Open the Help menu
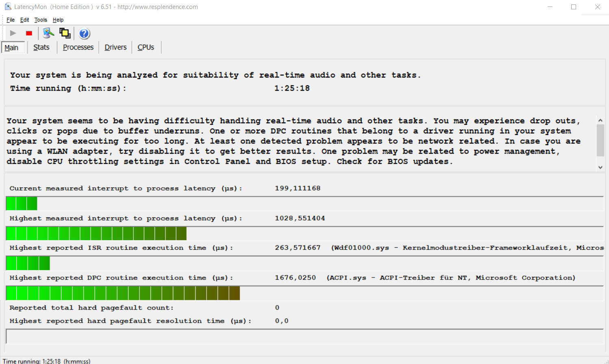Viewport: 609px width, 364px height. click(x=58, y=20)
